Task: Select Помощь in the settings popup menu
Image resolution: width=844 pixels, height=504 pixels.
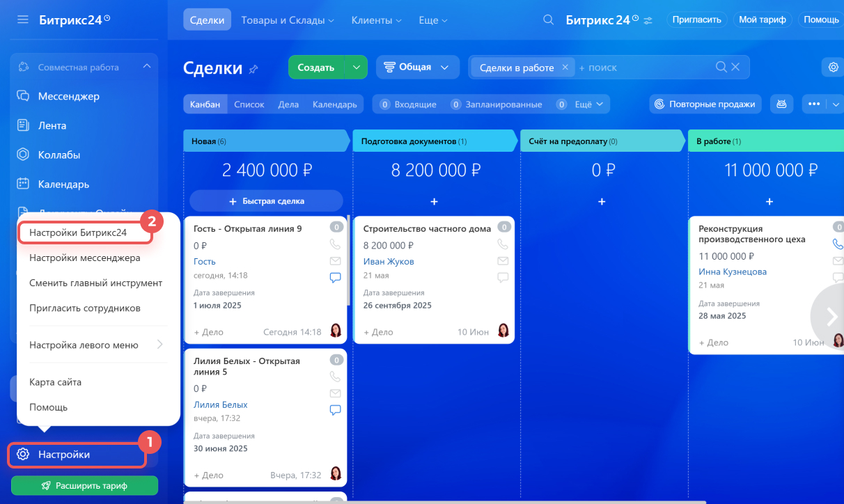Action: tap(48, 407)
